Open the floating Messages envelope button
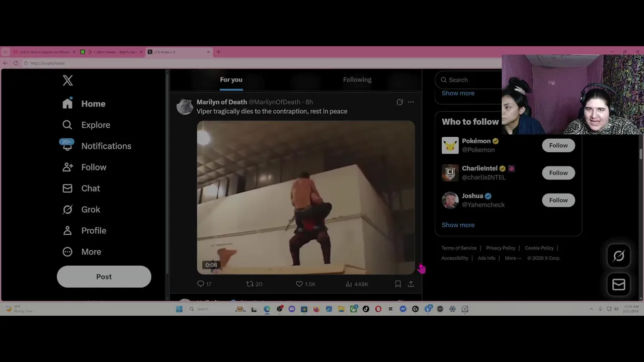The height and width of the screenshot is (362, 644). click(619, 285)
